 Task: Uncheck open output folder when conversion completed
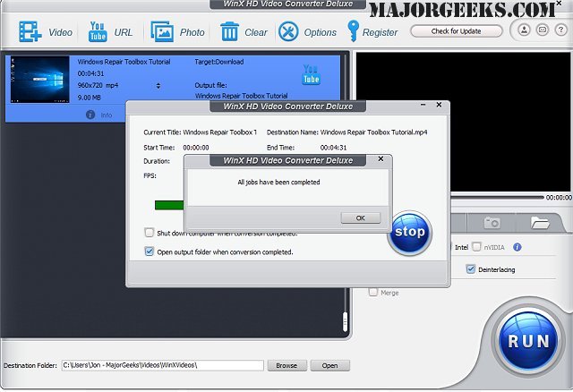coord(150,251)
